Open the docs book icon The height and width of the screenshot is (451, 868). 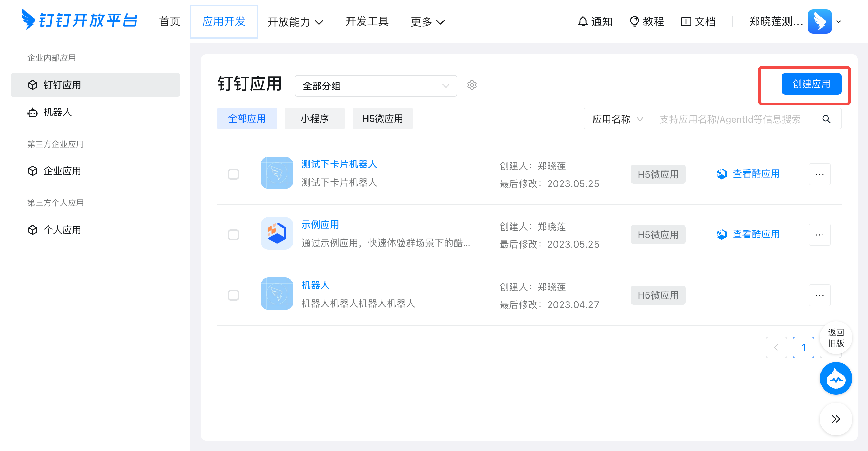coord(686,22)
